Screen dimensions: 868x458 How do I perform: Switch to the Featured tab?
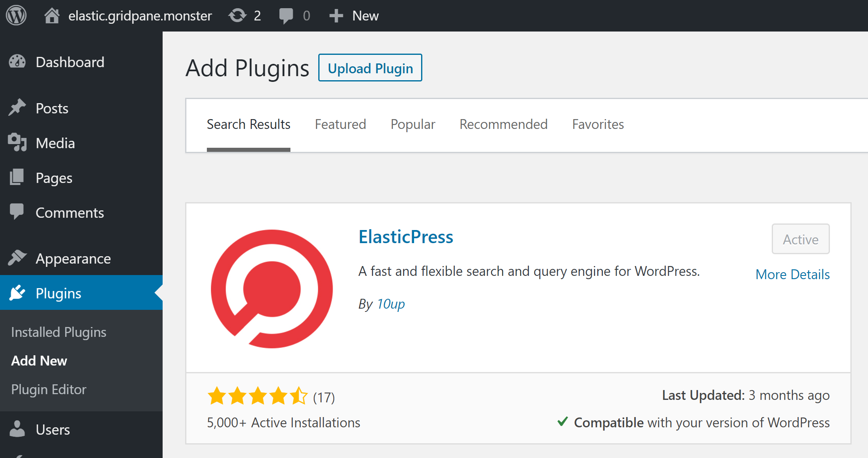(x=340, y=124)
